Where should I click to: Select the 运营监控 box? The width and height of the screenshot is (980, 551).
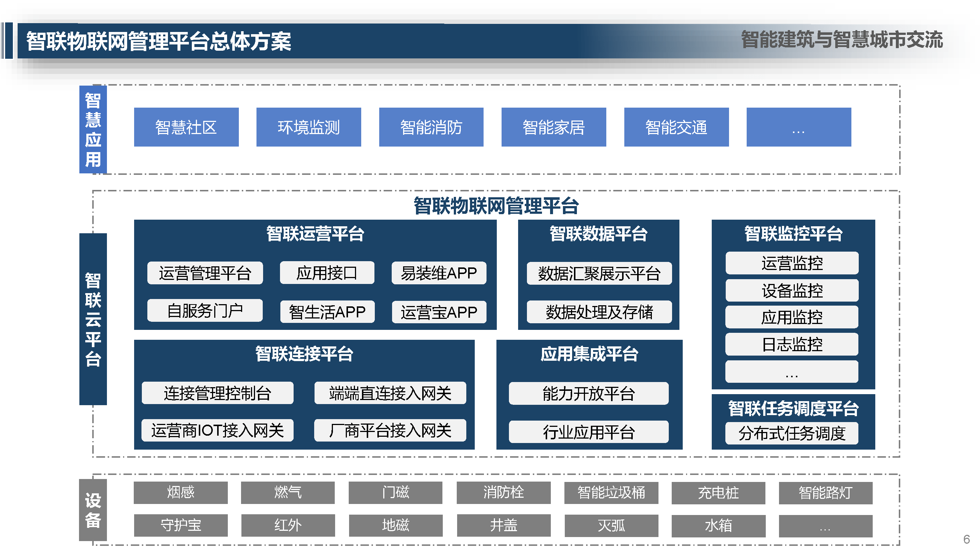(792, 263)
